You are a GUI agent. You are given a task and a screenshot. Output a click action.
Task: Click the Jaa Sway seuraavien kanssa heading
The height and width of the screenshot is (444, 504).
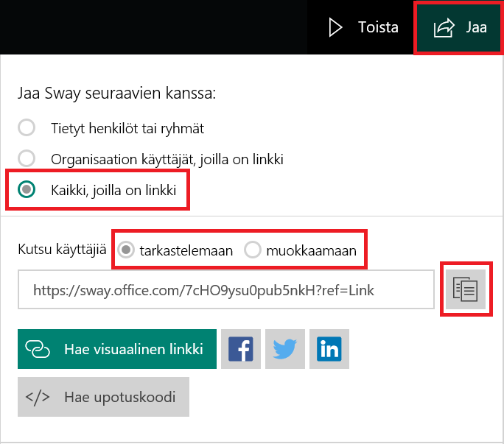point(116,94)
